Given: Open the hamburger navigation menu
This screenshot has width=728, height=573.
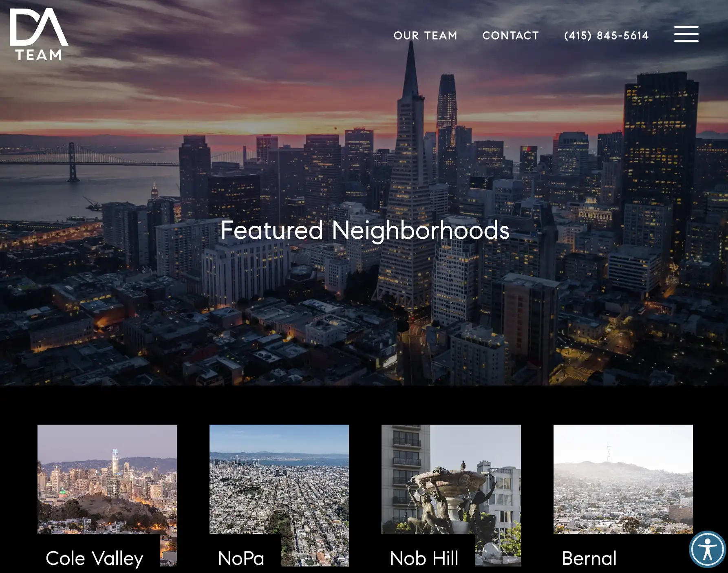Looking at the screenshot, I should (686, 34).
